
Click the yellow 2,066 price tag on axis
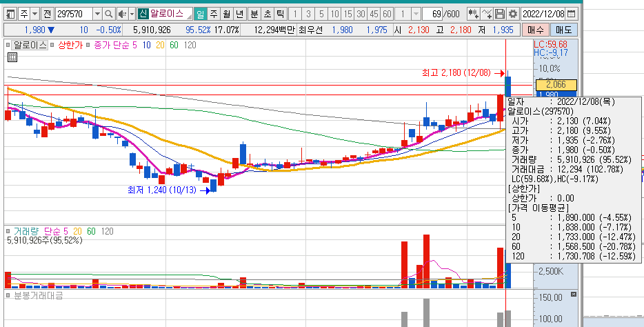[x=556, y=85]
